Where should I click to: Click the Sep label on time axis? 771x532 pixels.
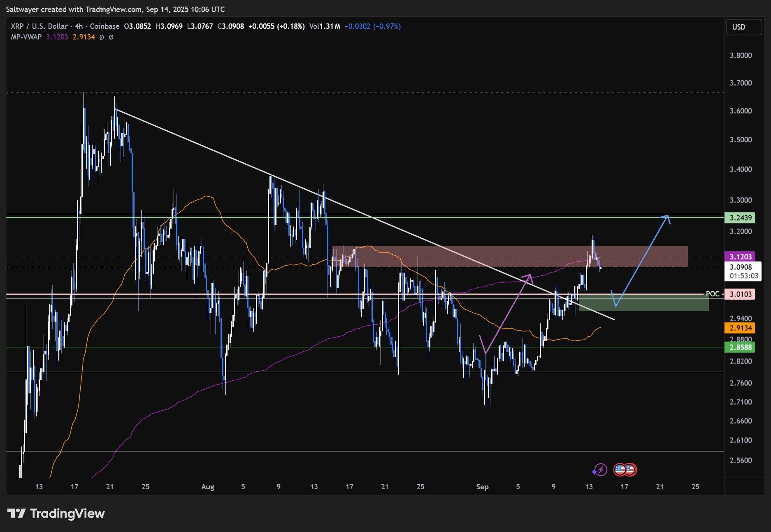click(x=482, y=487)
